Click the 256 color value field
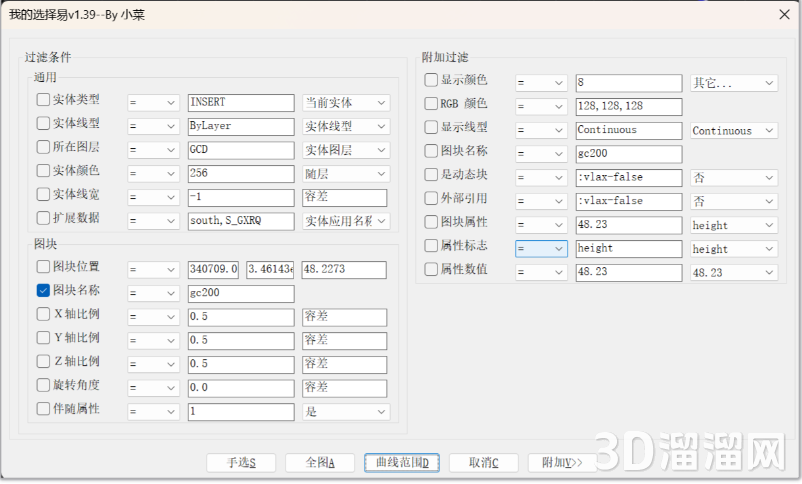This screenshot has height=484, width=802. click(x=241, y=173)
